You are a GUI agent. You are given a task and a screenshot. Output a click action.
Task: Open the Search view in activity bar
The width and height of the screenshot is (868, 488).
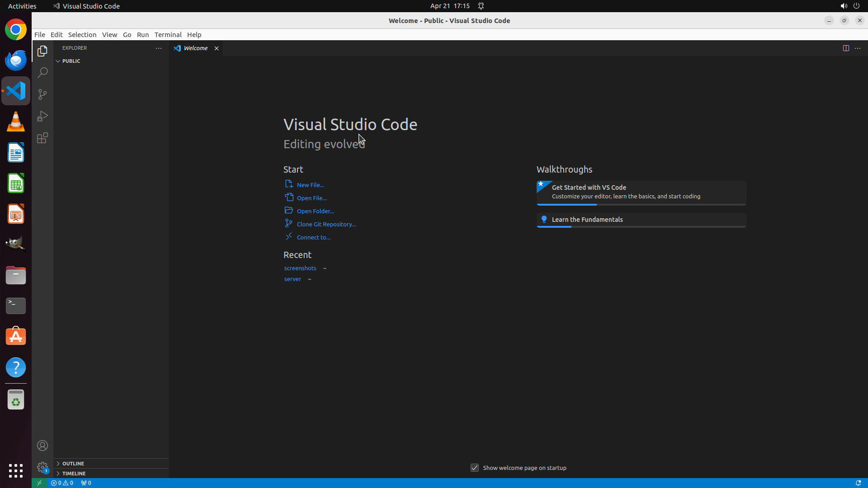point(42,73)
